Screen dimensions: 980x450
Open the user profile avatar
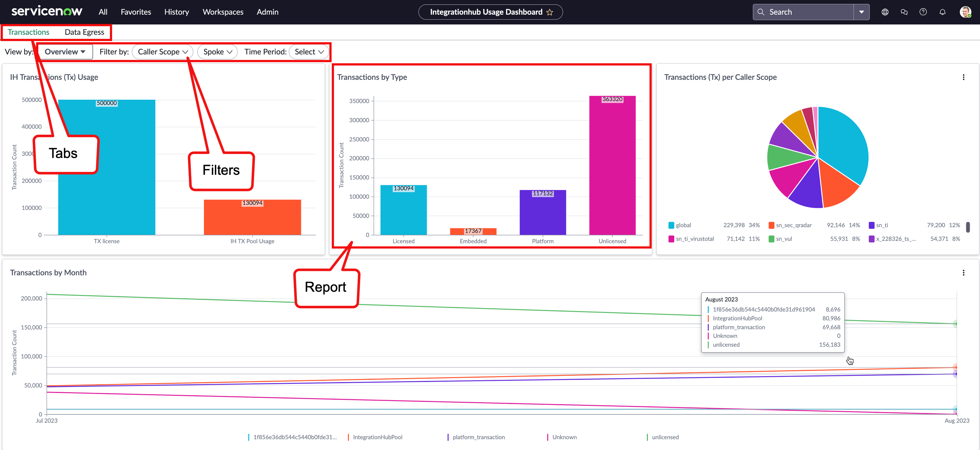[x=965, y=12]
